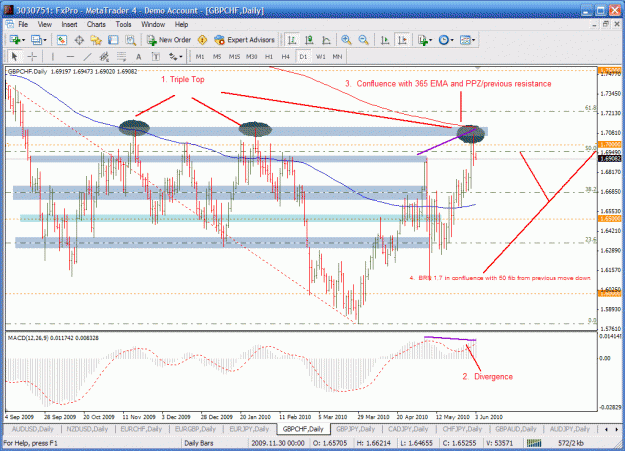Image resolution: width=625 pixels, height=451 pixels.
Task: Open the File menu
Action: [x=23, y=25]
